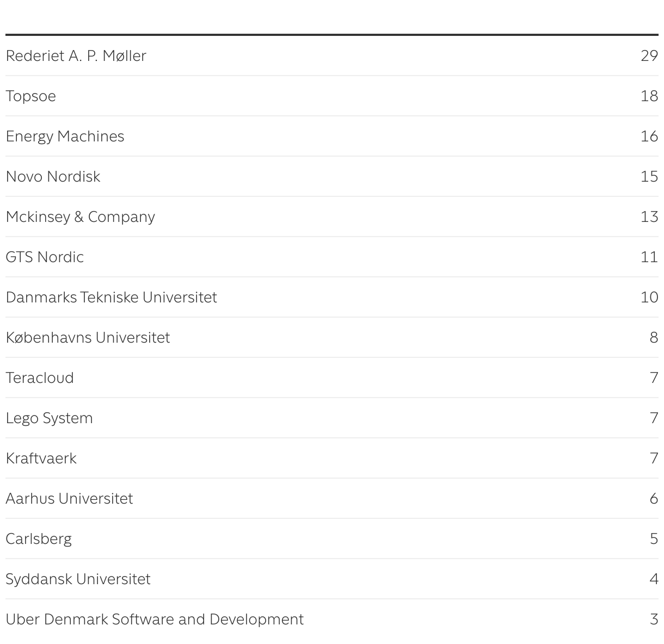
Task: Open the GTS Nordic row
Action: [45, 257]
